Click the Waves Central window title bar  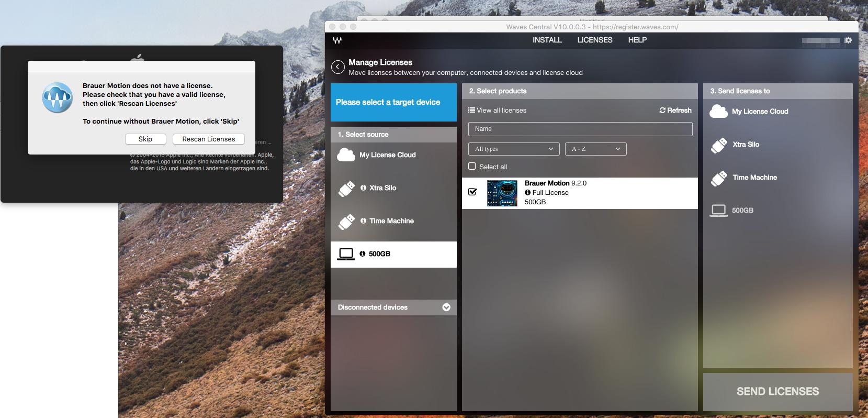(x=592, y=27)
